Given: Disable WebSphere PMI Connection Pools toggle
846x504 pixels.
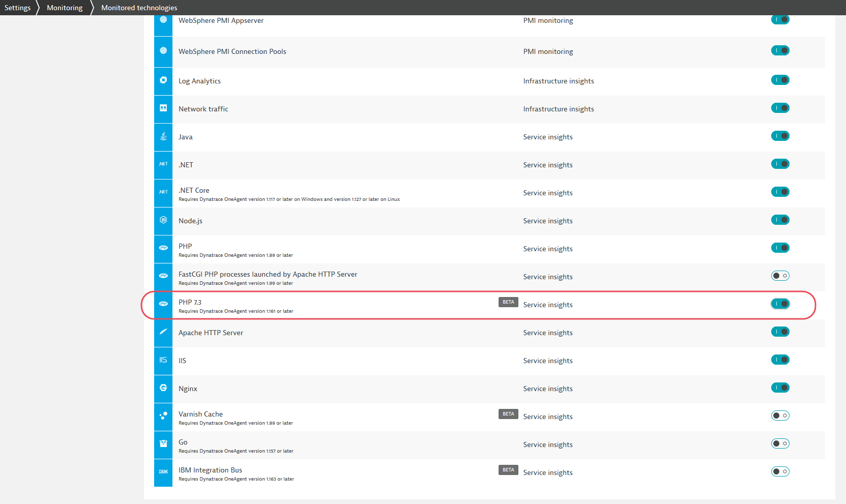Looking at the screenshot, I should tap(780, 50).
